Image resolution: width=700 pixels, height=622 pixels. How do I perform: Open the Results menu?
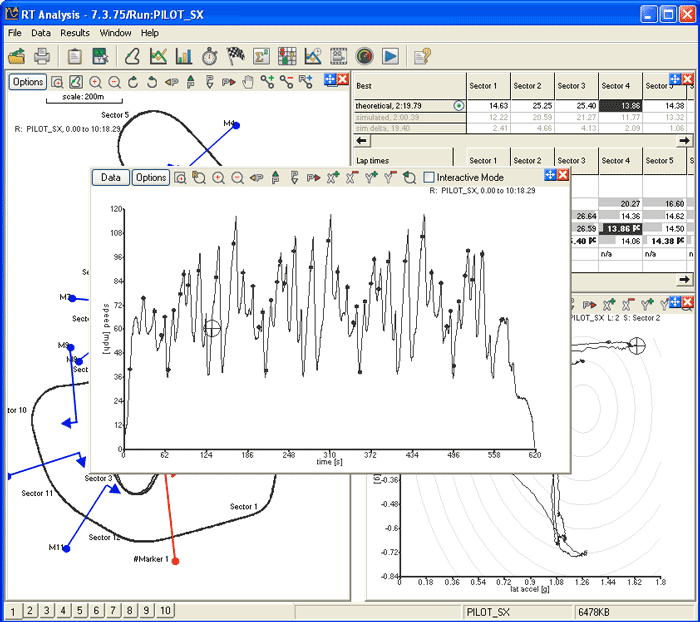point(75,33)
